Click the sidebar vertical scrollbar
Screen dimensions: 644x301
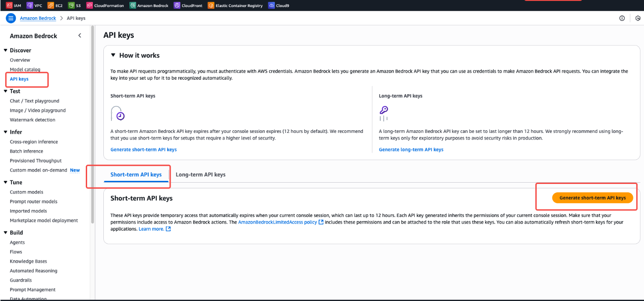click(92, 125)
